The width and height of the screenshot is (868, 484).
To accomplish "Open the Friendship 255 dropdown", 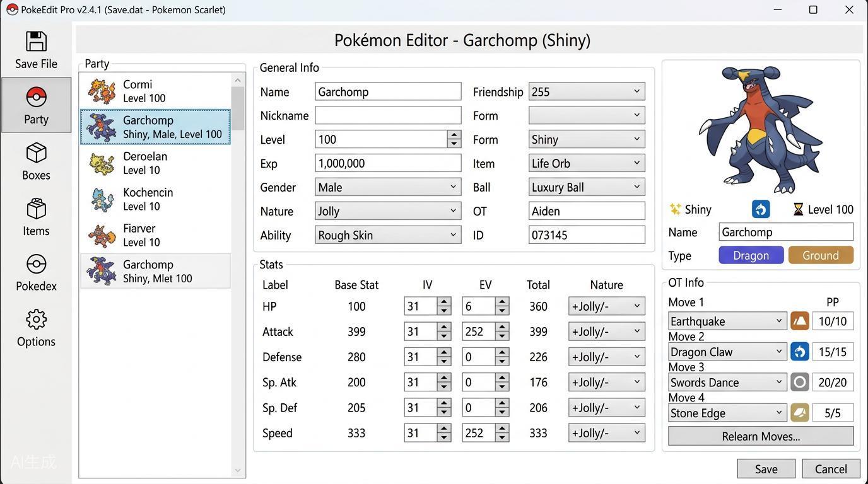I will [587, 91].
